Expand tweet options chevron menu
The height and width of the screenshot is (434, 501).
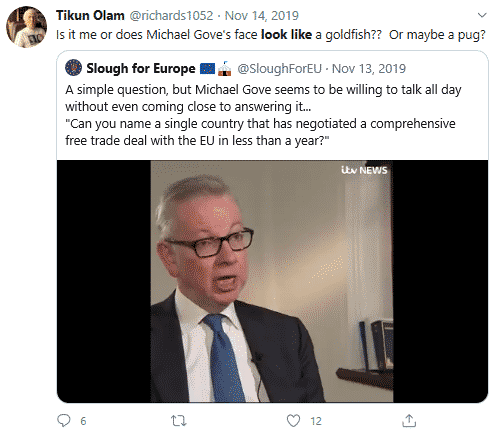(482, 15)
